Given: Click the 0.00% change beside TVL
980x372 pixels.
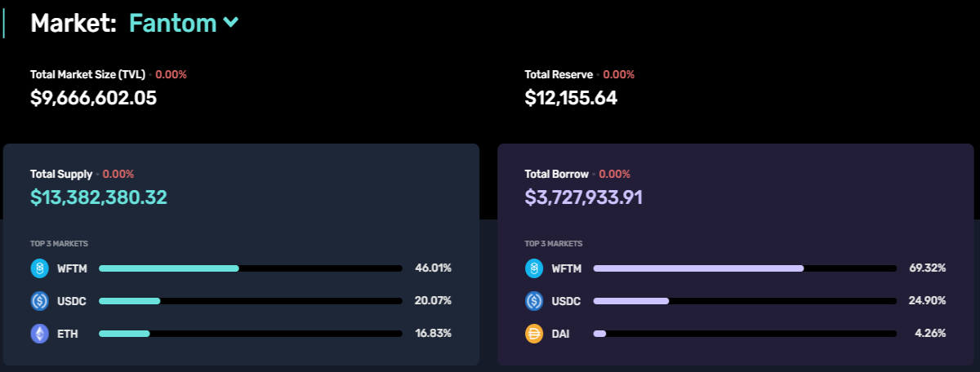Looking at the screenshot, I should (x=171, y=74).
